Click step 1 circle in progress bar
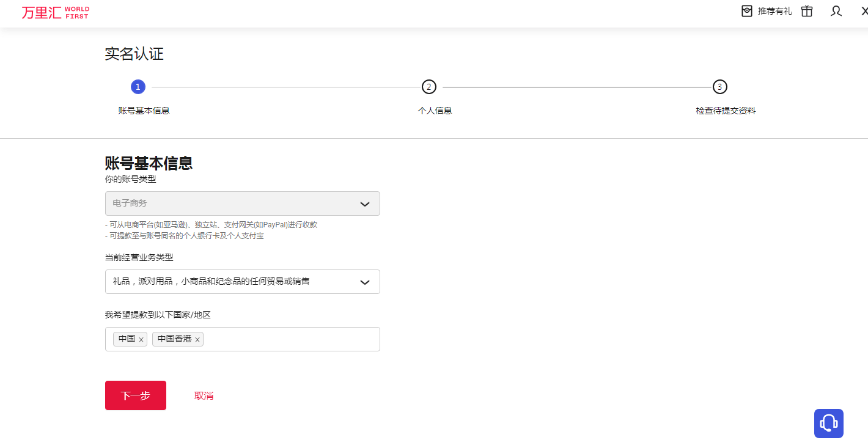The width and height of the screenshot is (868, 440). tap(138, 87)
